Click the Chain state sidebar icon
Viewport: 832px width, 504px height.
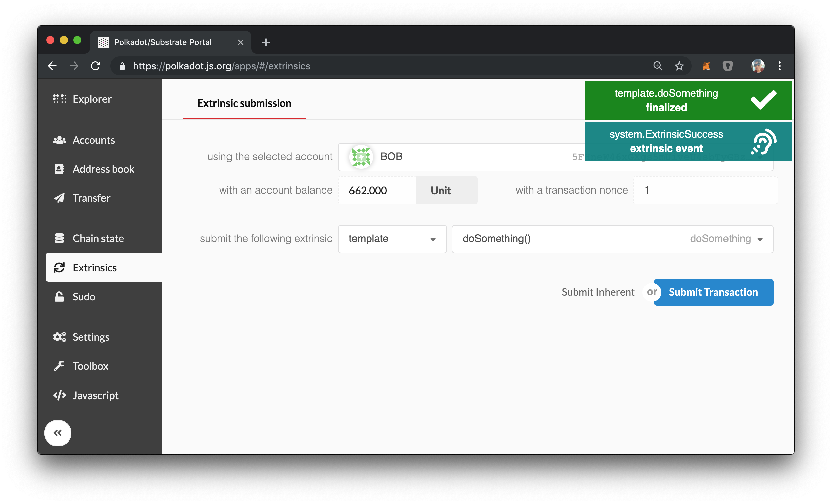59,238
